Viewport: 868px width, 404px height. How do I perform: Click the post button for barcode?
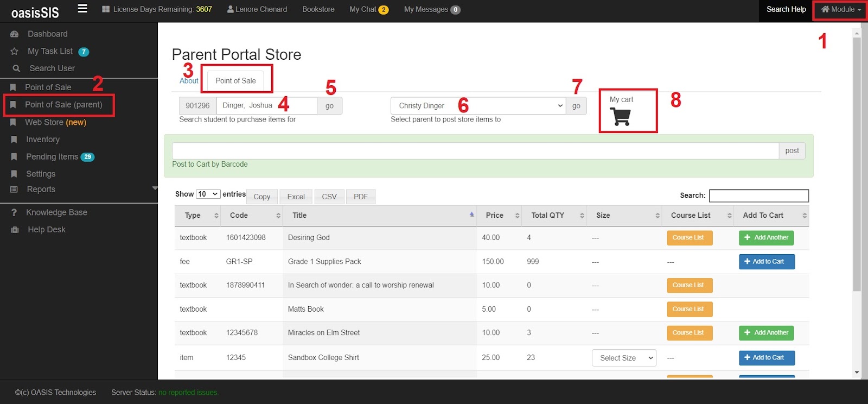(792, 151)
